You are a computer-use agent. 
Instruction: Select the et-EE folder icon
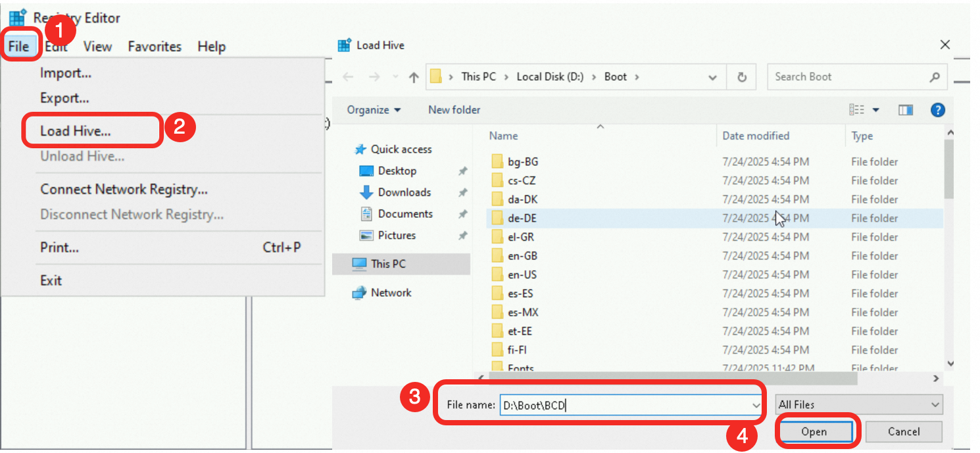pyautogui.click(x=497, y=331)
